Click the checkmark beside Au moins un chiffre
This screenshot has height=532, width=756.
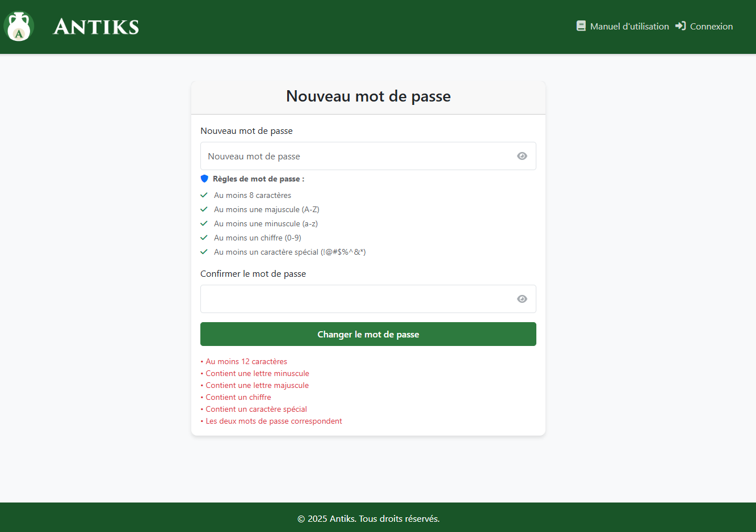(x=204, y=237)
